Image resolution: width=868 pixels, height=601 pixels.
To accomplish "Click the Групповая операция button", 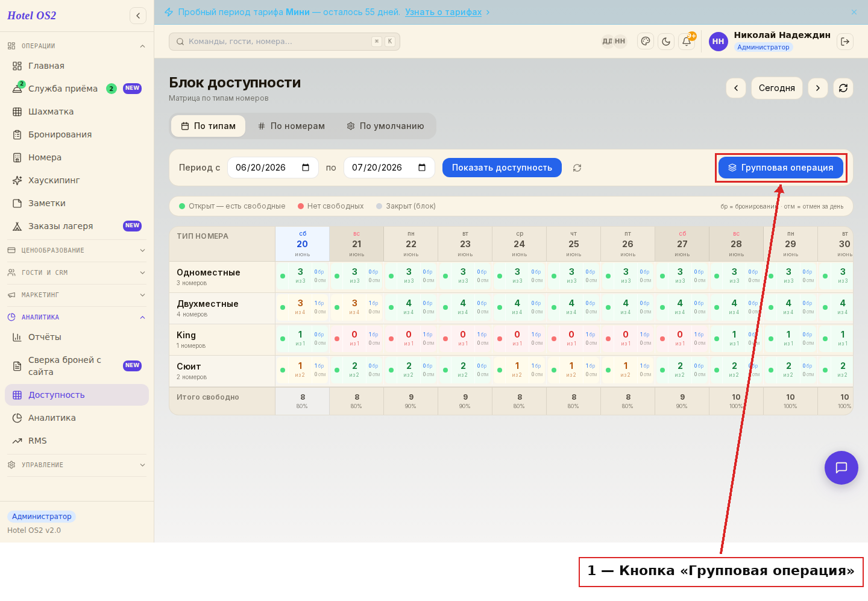I will pos(781,168).
